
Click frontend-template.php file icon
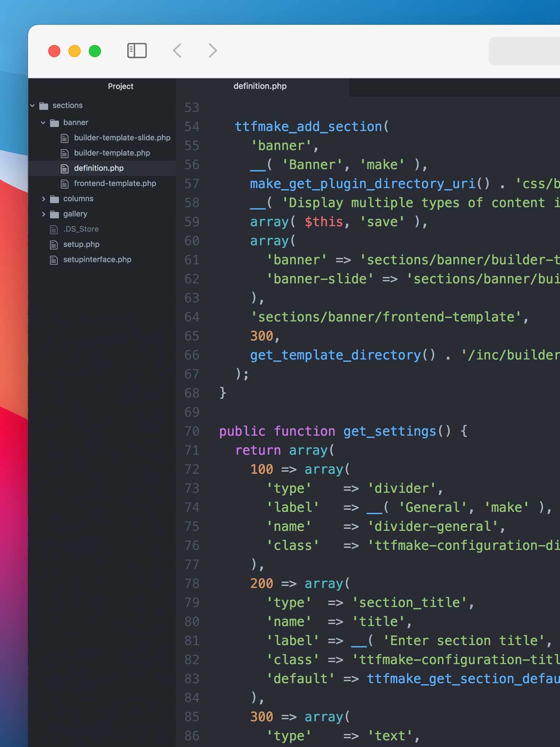tap(64, 184)
